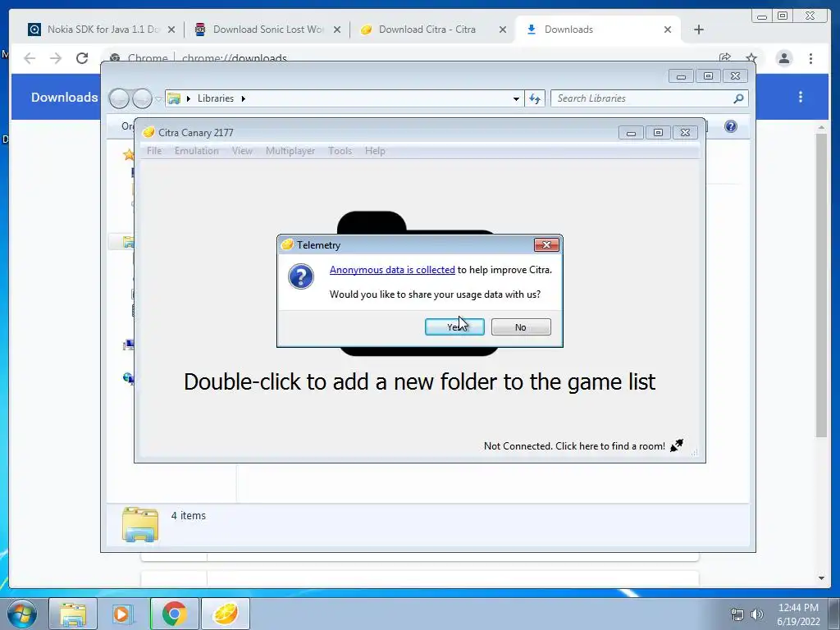Click Chrome Downloads page scrollbar
The width and height of the screenshot is (840, 630).
point(821,285)
